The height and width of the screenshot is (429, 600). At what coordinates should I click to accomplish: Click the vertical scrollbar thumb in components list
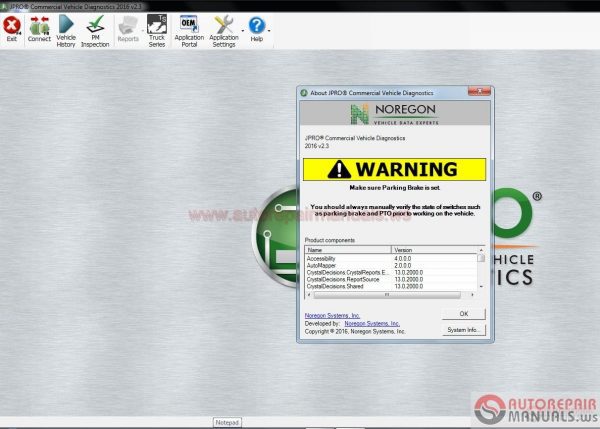(x=481, y=258)
